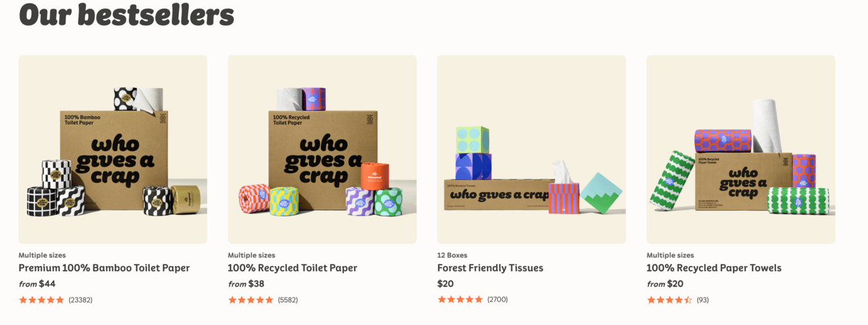Click the 12 Boxes label above tissues
This screenshot has height=325, width=868.
click(452, 255)
